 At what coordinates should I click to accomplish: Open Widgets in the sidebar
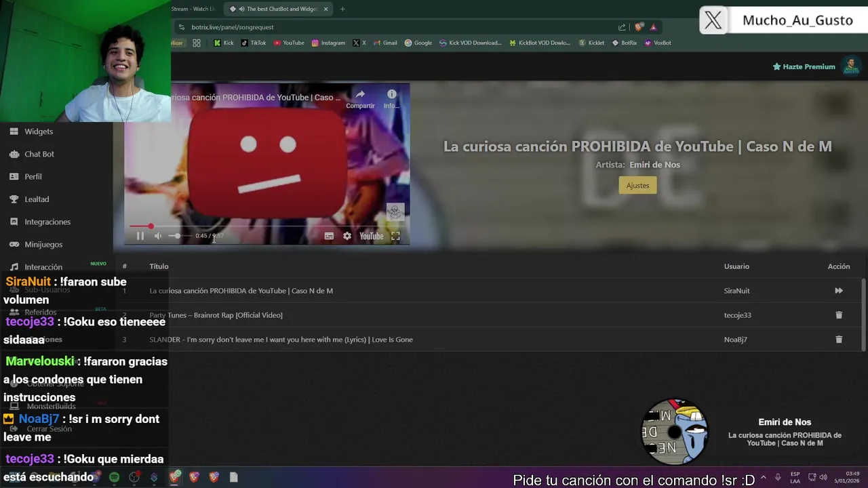39,131
